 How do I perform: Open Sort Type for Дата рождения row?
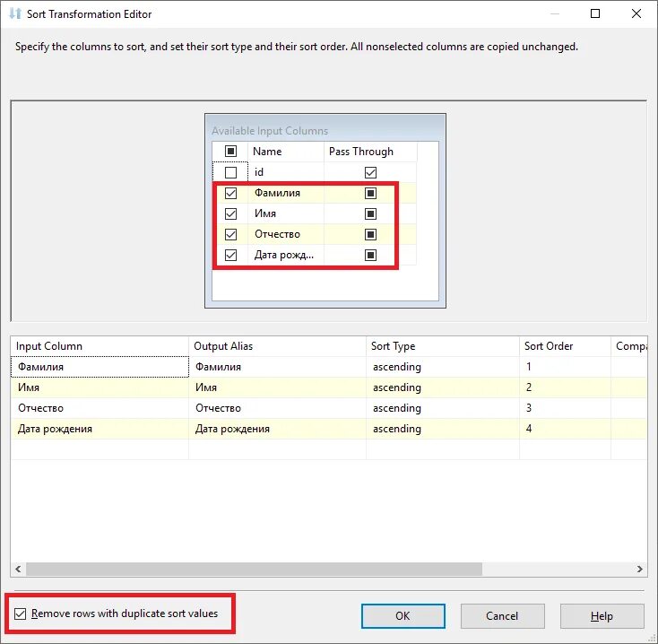coord(442,429)
